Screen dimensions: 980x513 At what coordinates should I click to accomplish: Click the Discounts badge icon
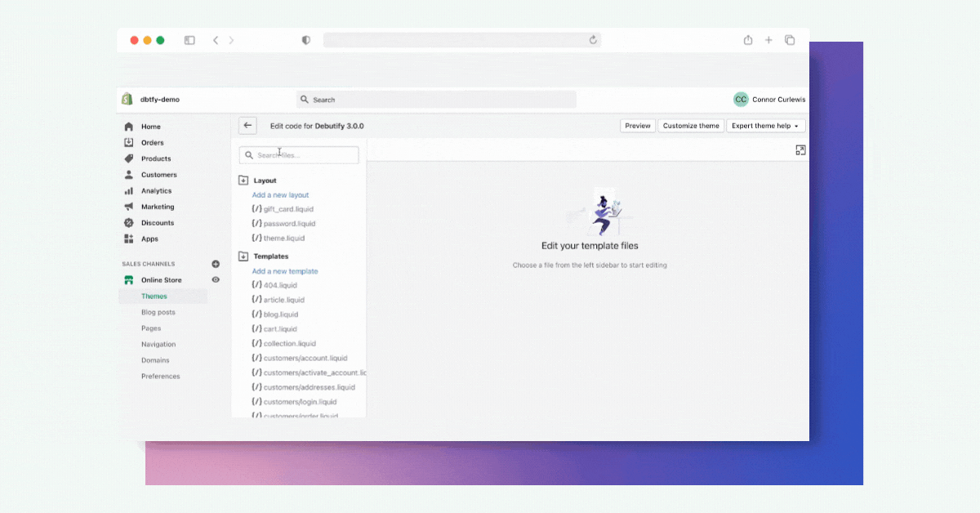pyautogui.click(x=129, y=223)
